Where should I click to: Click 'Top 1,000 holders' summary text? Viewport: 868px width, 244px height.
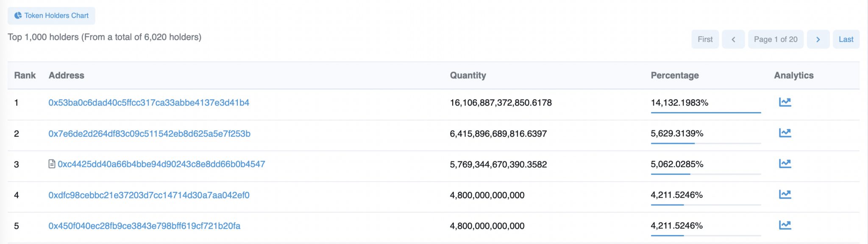coord(104,37)
